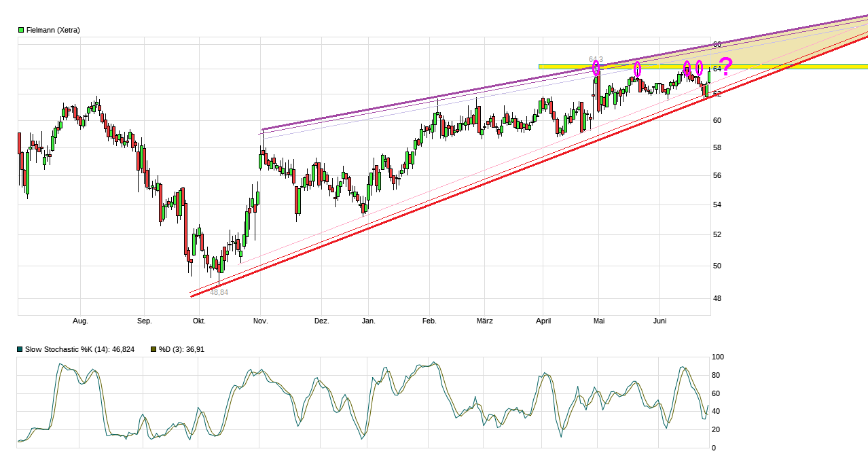Select the rightmost magenta ellipse marker
868x462 pixels.
(699, 68)
